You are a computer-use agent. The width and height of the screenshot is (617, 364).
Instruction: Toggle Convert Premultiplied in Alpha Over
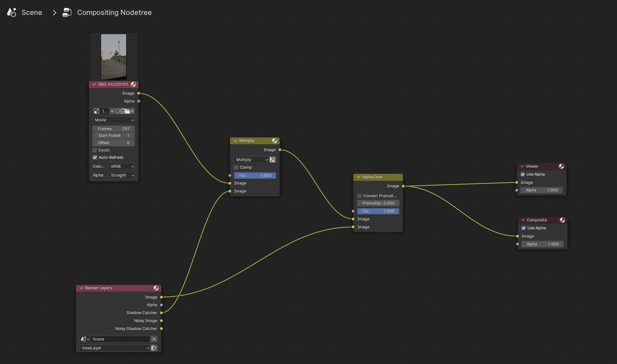pyautogui.click(x=359, y=196)
